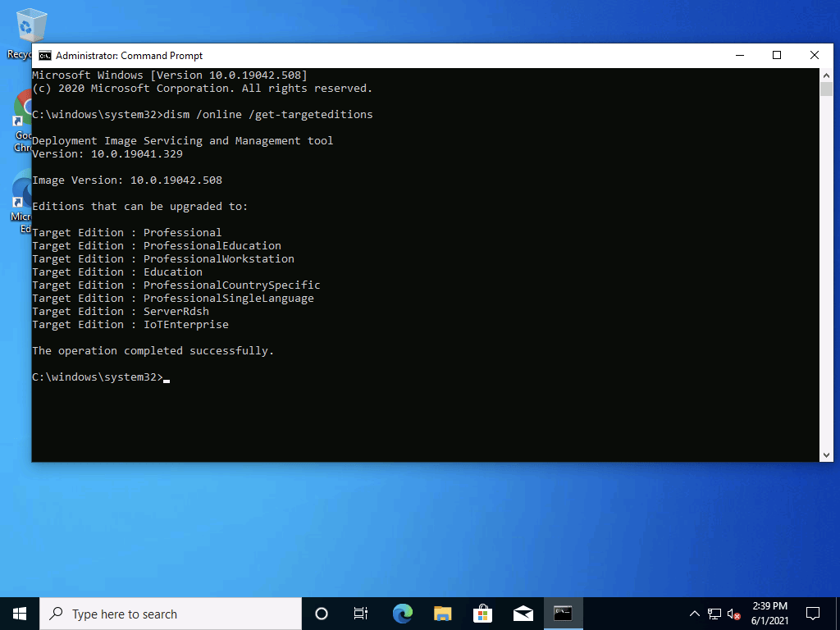840x630 pixels.
Task: Expand the hidden system tray icons
Action: click(694, 613)
